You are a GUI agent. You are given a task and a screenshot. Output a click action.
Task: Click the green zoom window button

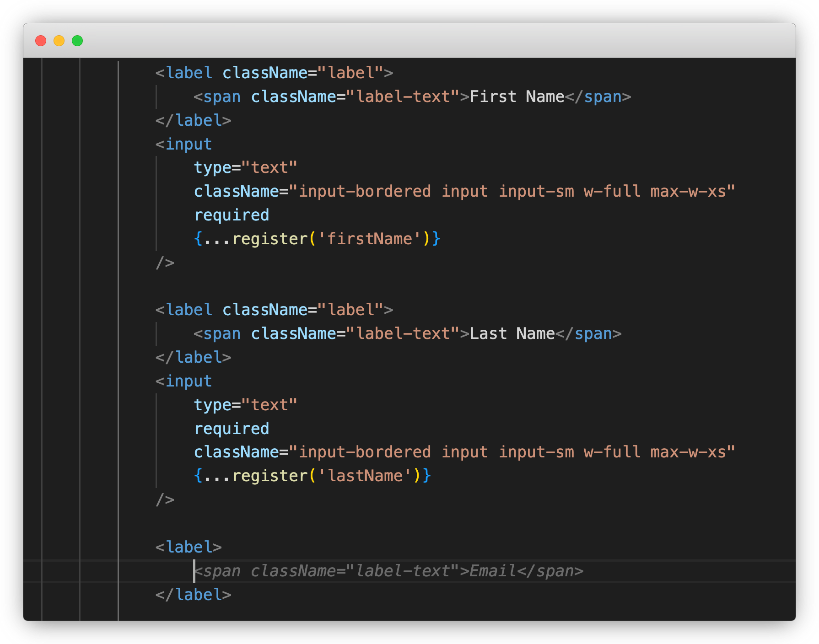coord(77,41)
